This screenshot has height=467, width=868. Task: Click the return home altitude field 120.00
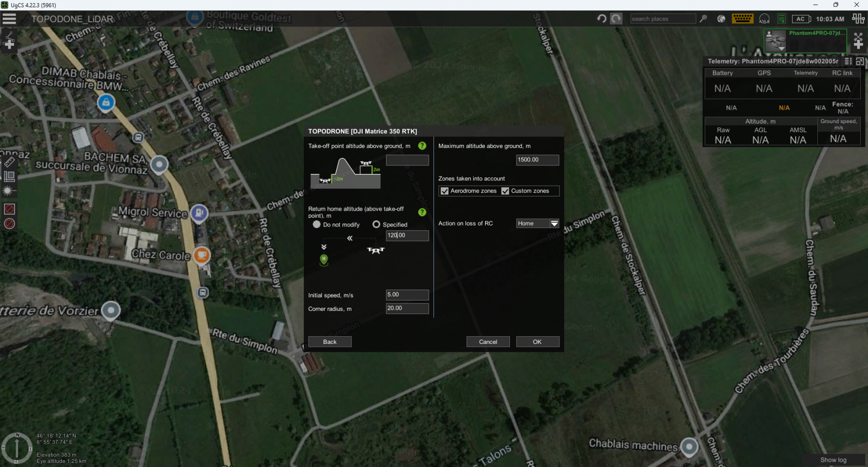coord(407,235)
